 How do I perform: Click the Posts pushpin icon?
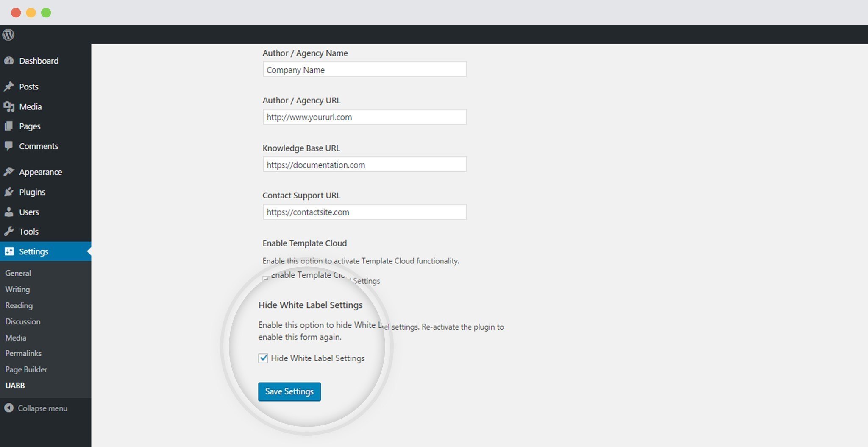point(9,87)
